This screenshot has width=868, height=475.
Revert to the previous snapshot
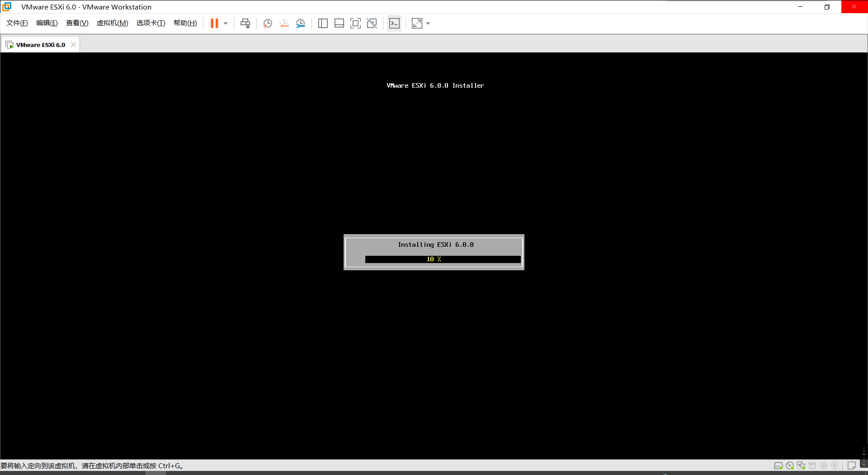(x=284, y=24)
